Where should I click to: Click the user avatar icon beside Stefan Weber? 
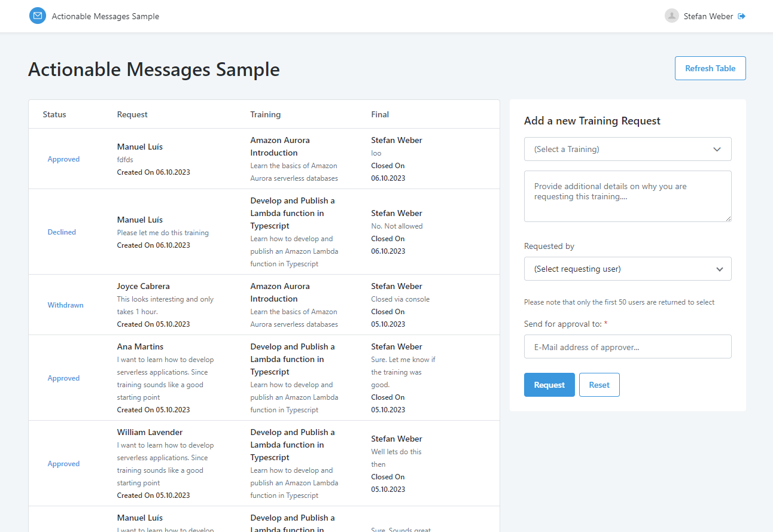pos(672,16)
